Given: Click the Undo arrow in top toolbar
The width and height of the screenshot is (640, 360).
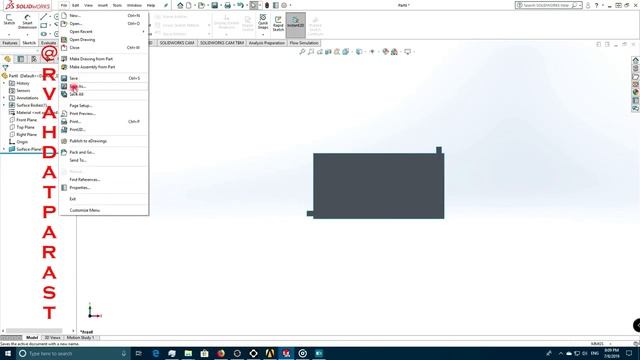Looking at the screenshot, I should (240, 5).
